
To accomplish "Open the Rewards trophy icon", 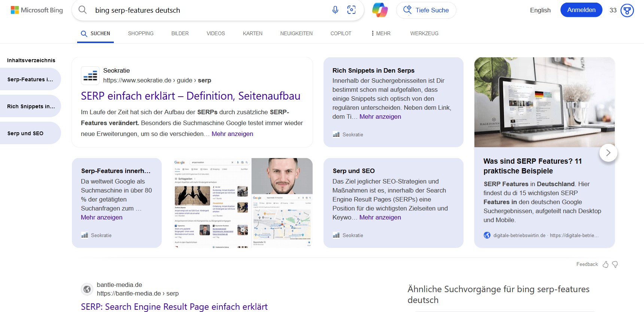I will coord(627,10).
